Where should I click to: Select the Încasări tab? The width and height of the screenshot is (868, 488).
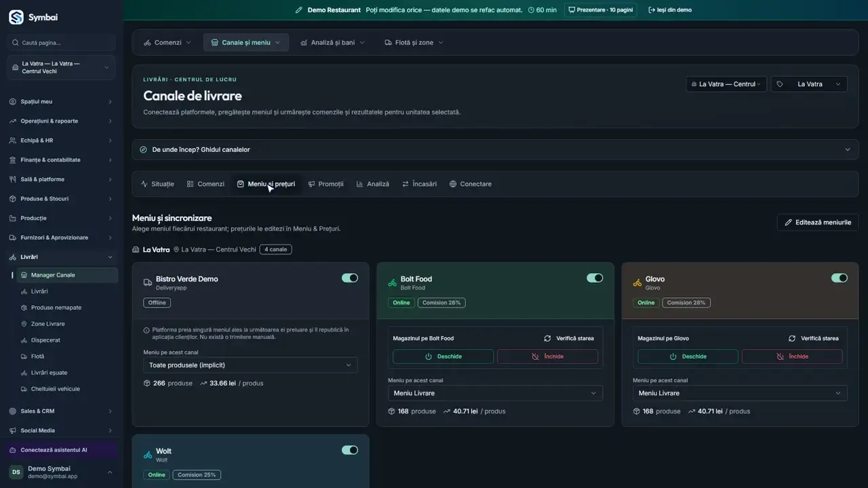pos(419,184)
